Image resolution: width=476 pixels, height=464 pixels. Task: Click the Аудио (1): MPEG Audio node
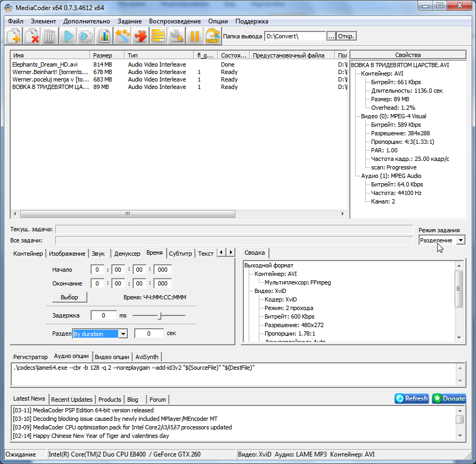click(391, 176)
